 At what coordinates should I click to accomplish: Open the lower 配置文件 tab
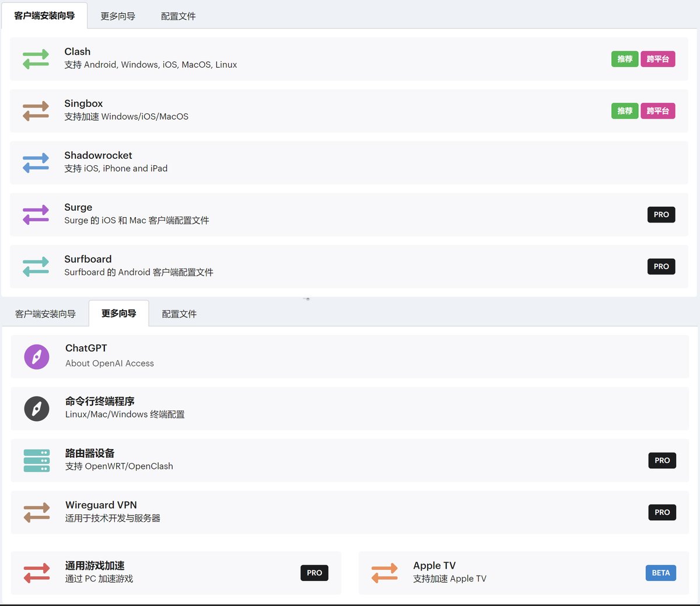click(x=179, y=314)
